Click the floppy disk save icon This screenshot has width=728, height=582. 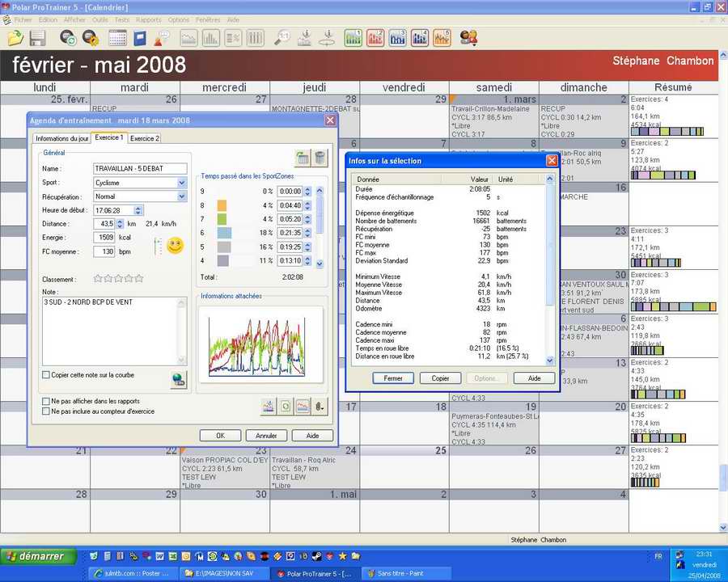pos(37,38)
